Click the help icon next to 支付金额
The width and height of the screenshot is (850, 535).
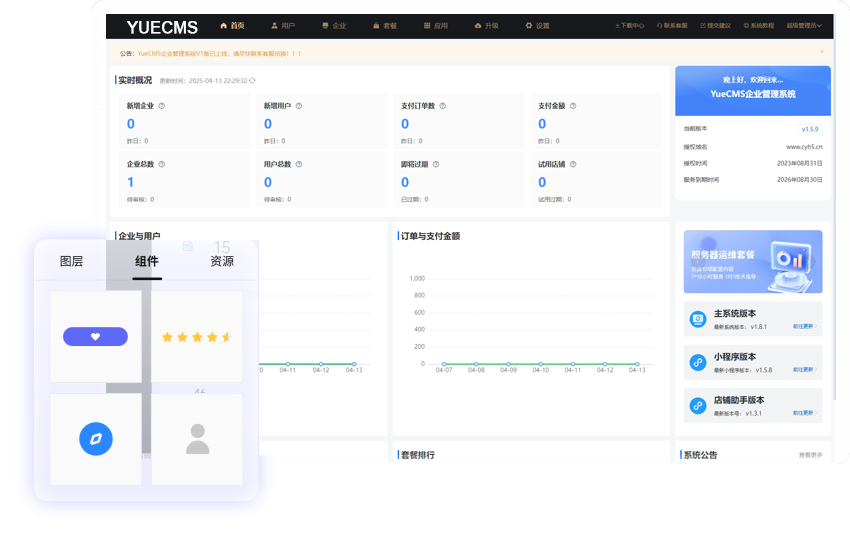[x=573, y=105]
